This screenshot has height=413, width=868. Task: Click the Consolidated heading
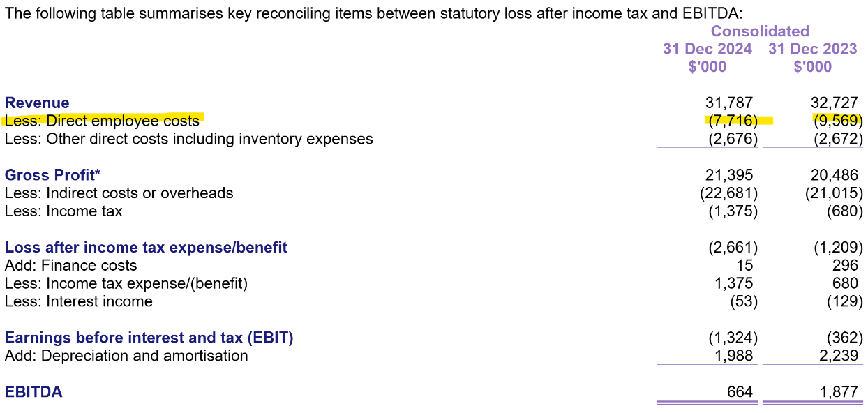click(x=760, y=31)
